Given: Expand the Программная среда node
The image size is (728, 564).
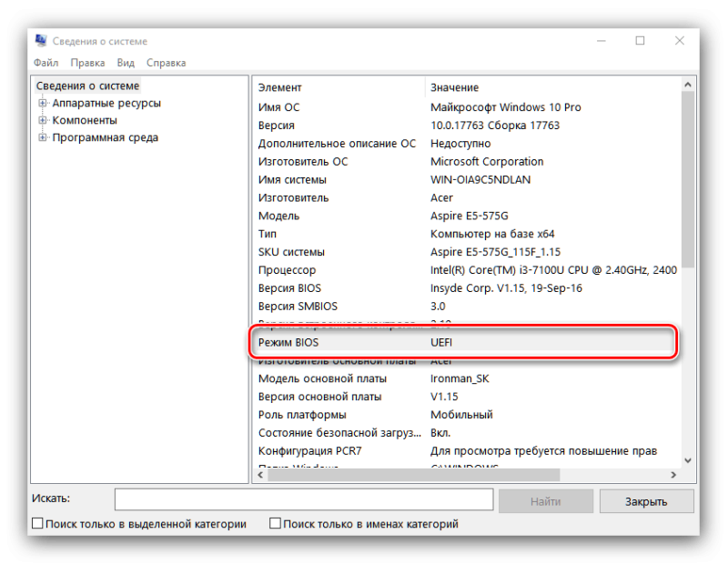Looking at the screenshot, I should [x=43, y=137].
